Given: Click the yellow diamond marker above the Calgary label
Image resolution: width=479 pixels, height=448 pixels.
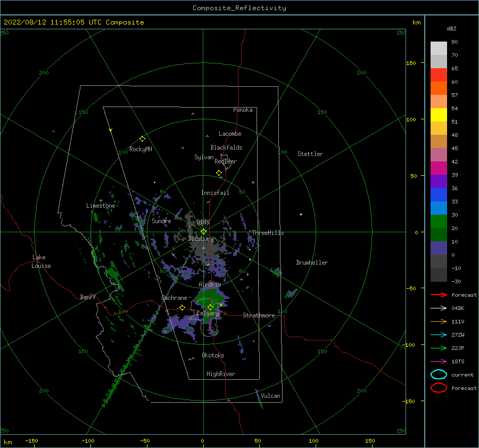Looking at the screenshot, I should tap(210, 307).
